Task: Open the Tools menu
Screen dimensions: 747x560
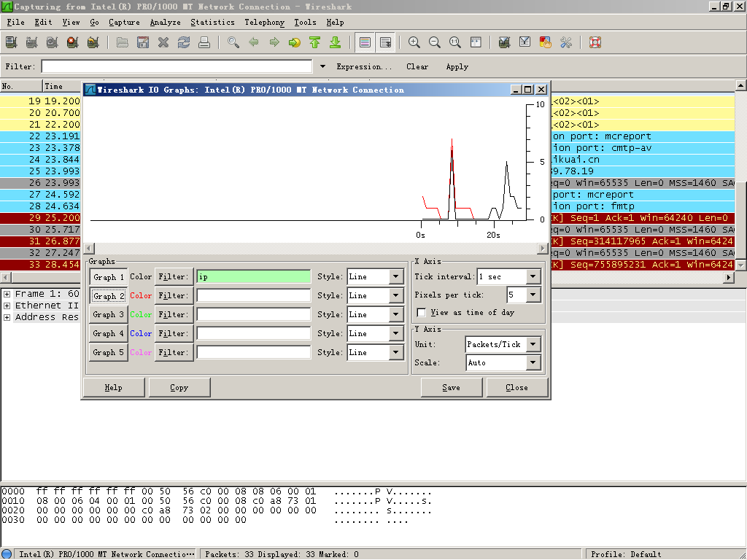Action: coord(305,23)
